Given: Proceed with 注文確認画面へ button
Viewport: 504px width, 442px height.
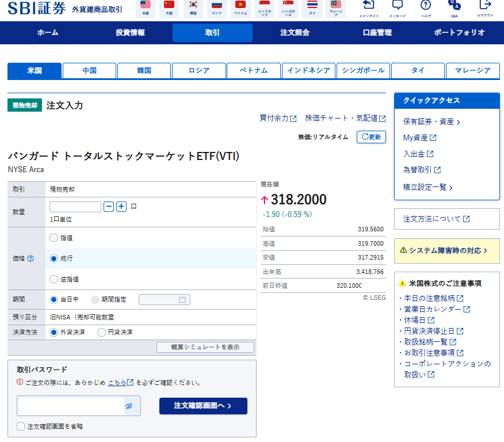Looking at the screenshot, I should (x=203, y=406).
